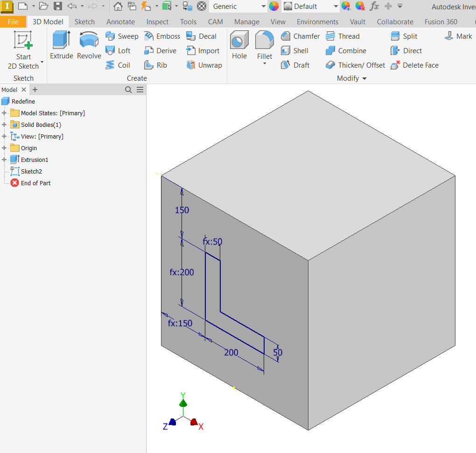Screen dimensions: 476x453
Task: Switch to the Sketch ribbon tab
Action: click(x=84, y=22)
